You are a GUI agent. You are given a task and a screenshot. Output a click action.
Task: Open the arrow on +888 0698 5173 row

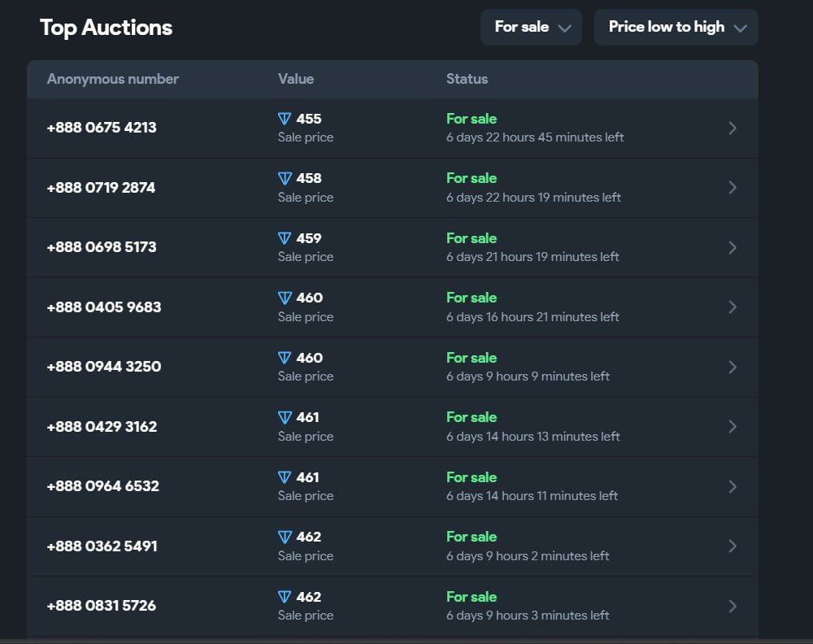pos(733,247)
